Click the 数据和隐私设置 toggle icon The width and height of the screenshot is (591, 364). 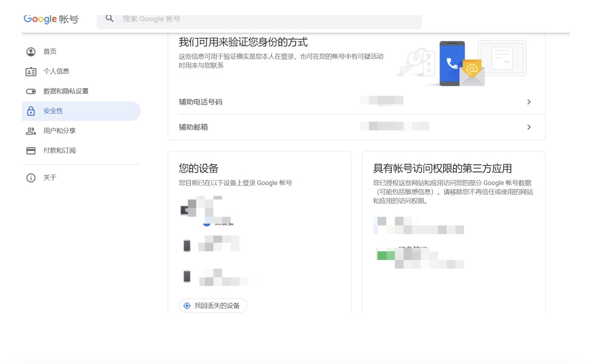pyautogui.click(x=31, y=91)
